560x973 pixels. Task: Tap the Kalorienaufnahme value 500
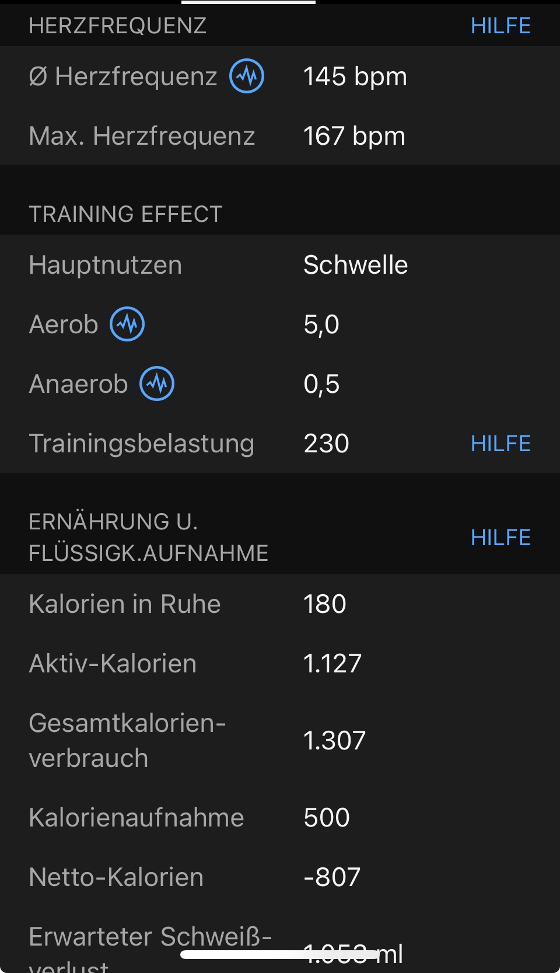tap(326, 818)
